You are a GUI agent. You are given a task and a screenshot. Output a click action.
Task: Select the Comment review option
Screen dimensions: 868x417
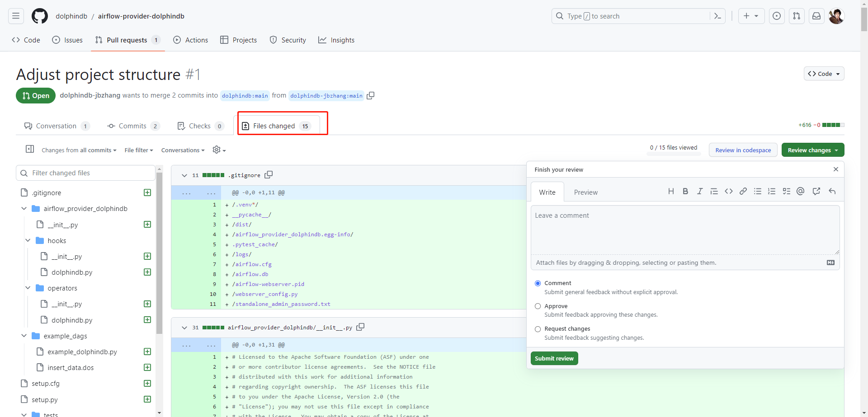538,283
